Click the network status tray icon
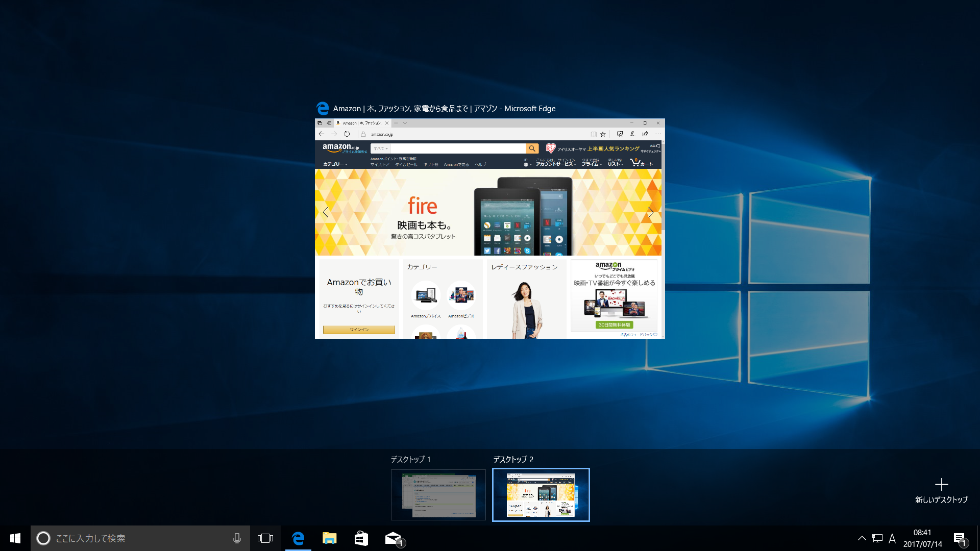The height and width of the screenshot is (551, 980). coord(877,538)
